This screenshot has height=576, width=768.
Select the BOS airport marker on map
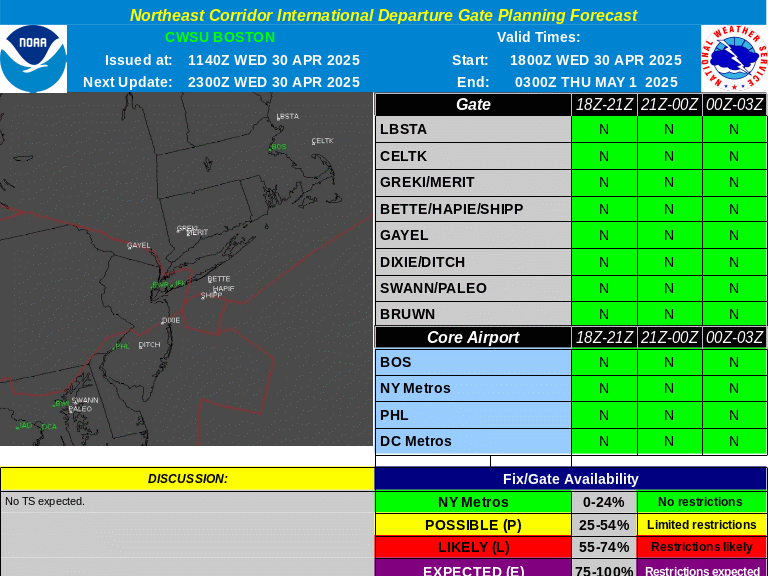(278, 147)
